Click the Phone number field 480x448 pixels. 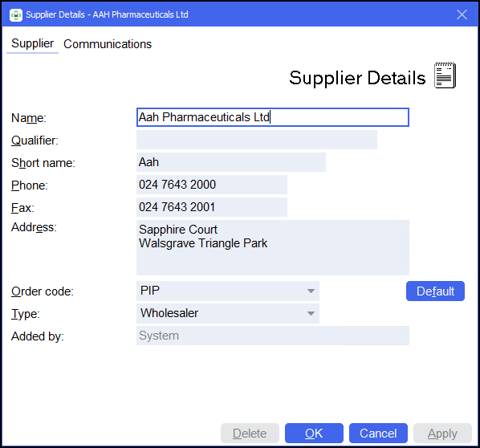tap(212, 185)
